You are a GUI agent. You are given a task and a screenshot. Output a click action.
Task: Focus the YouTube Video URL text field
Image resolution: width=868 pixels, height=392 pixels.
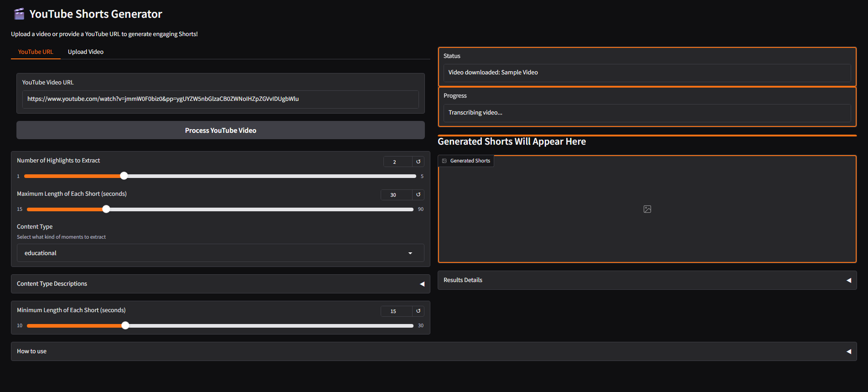click(x=221, y=99)
